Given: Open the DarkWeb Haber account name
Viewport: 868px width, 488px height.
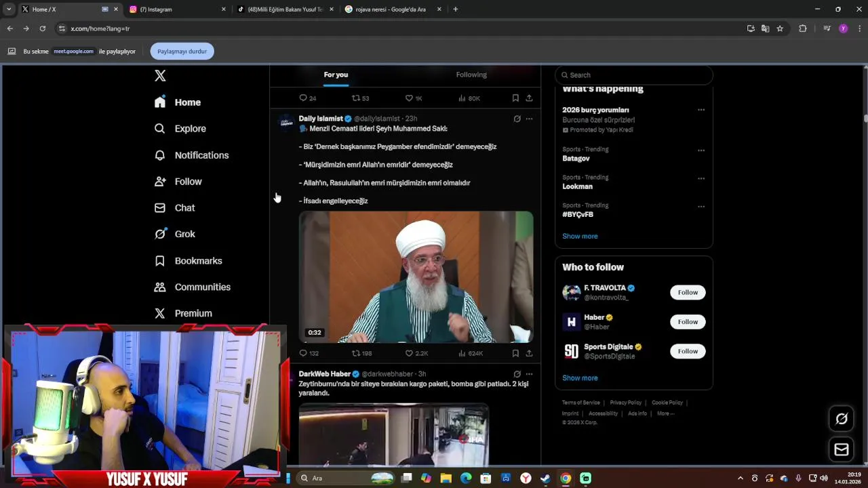Looking at the screenshot, I should tap(325, 374).
